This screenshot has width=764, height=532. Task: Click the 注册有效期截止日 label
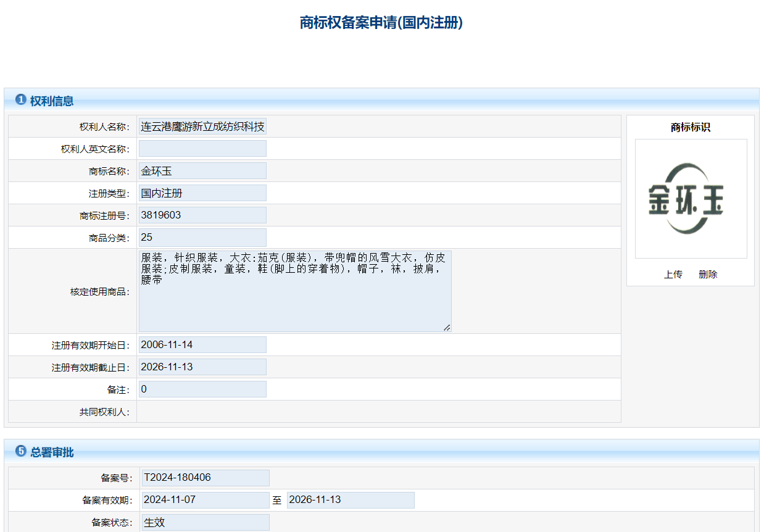pyautogui.click(x=91, y=368)
